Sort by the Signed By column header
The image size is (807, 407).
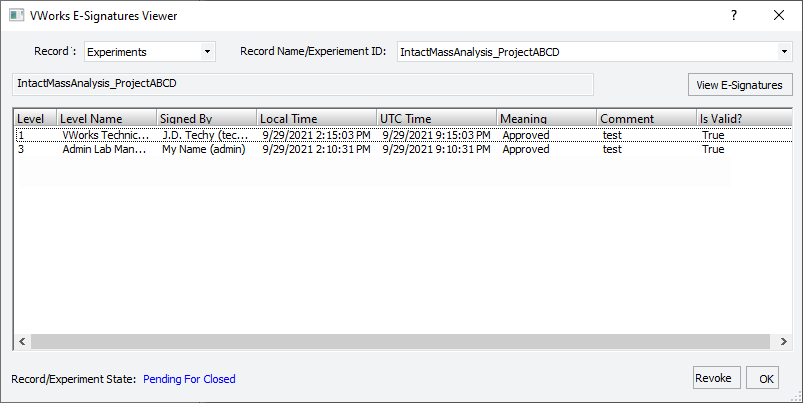point(206,118)
